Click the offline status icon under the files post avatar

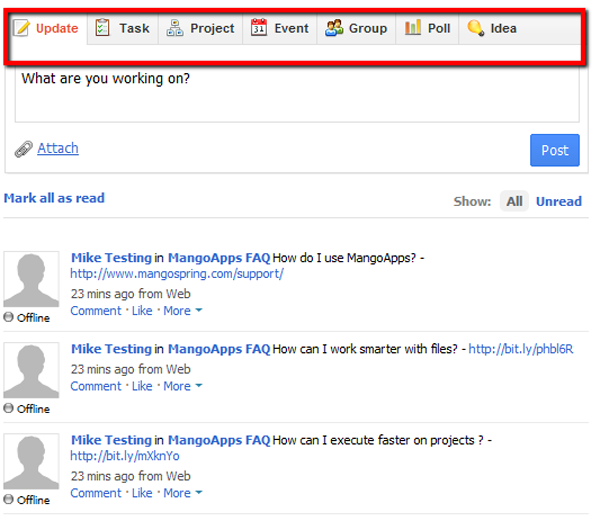8,408
